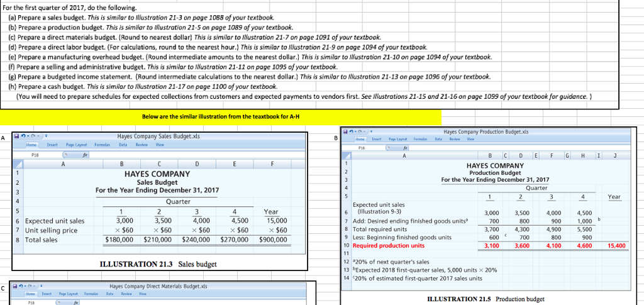Screen dimensions: 644x305
Task: Click Select All corner in Sales Budget sheet
Action: [x=18, y=163]
